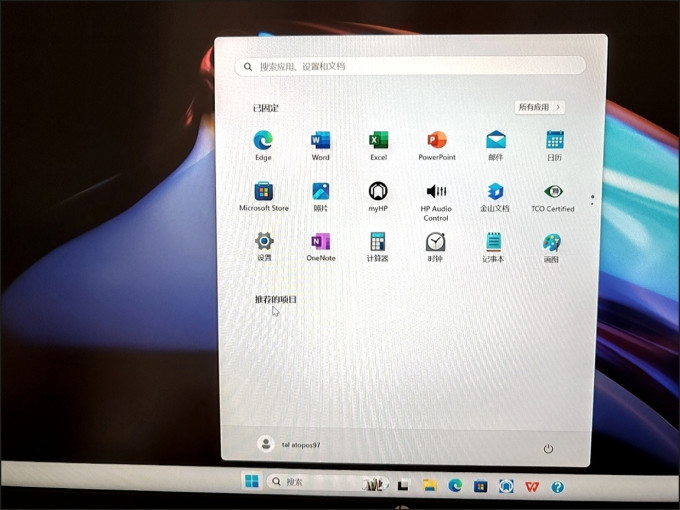Screen dimensions: 680x510
Task: Open File Explorer from the taskbar
Action: (x=429, y=485)
